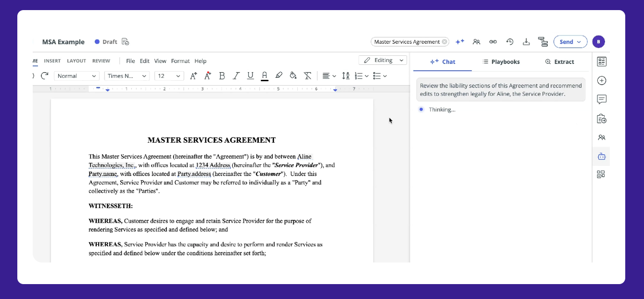The image size is (644, 299).
Task: Click the download icon
Action: (x=526, y=42)
